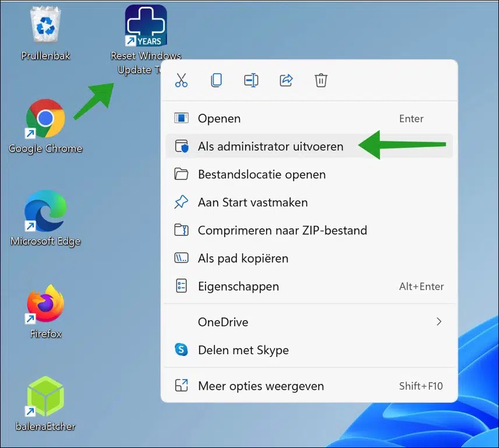Image resolution: width=499 pixels, height=448 pixels.
Task: Choose Als administrator uitvoeren
Action: 309,146
